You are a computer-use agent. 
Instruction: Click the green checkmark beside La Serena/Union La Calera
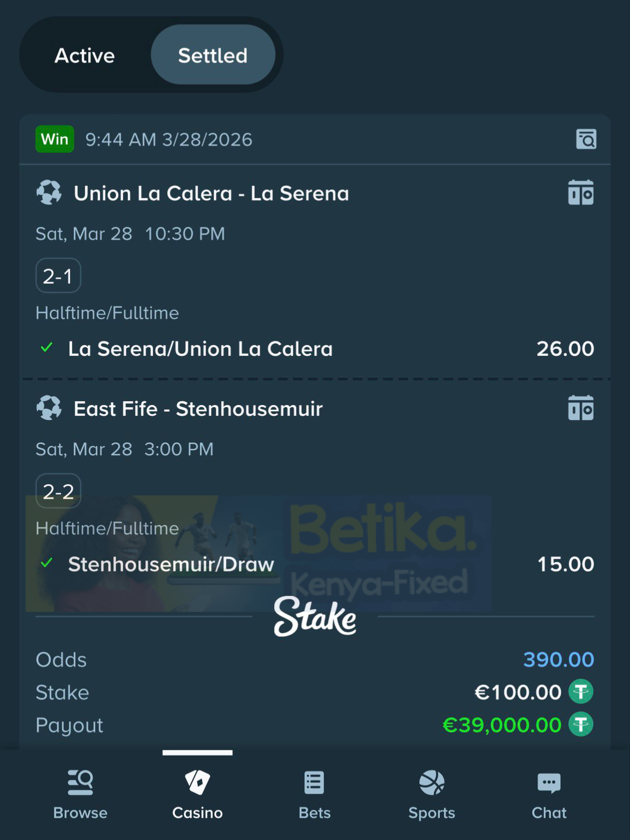click(46, 348)
